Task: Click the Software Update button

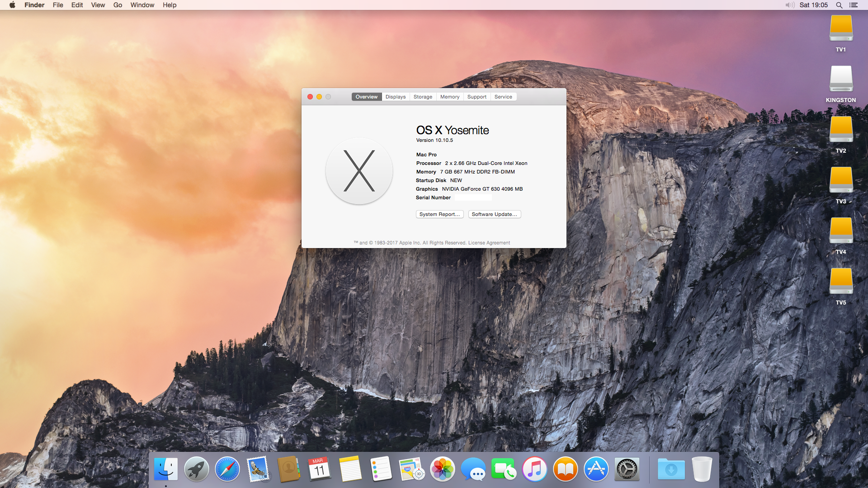Action: click(494, 214)
